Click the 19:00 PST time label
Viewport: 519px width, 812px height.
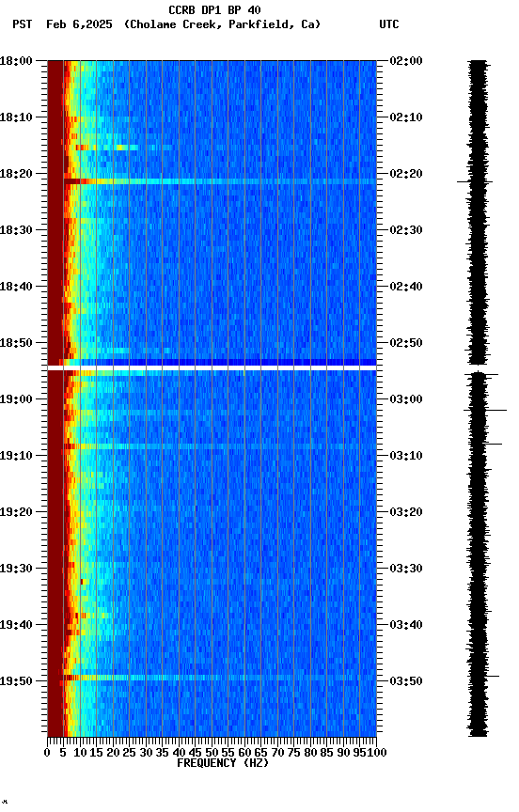point(16,399)
